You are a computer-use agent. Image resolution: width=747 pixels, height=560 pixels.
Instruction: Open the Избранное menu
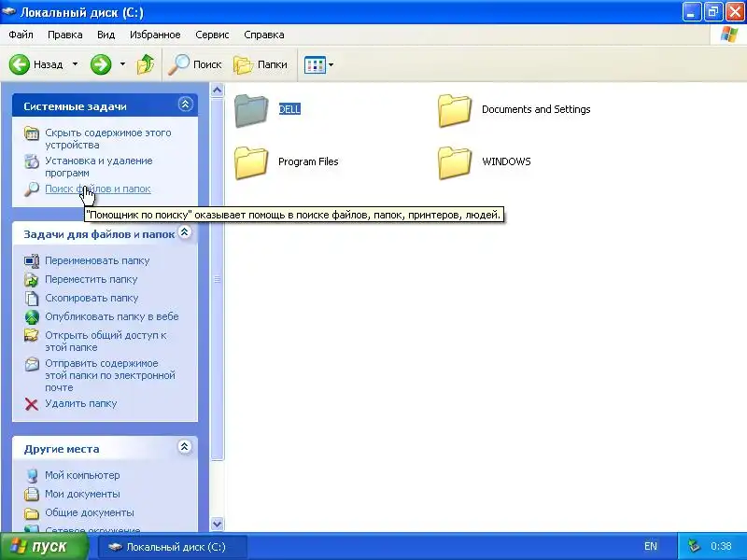coord(155,35)
